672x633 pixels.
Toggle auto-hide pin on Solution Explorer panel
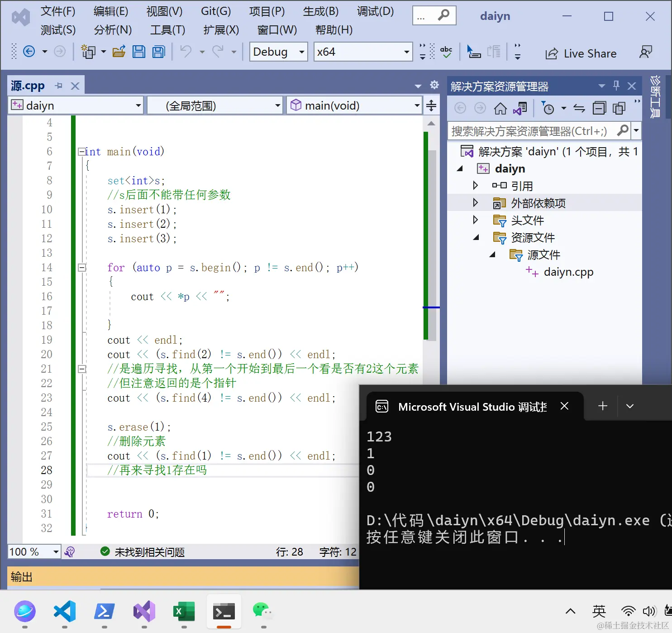[616, 85]
